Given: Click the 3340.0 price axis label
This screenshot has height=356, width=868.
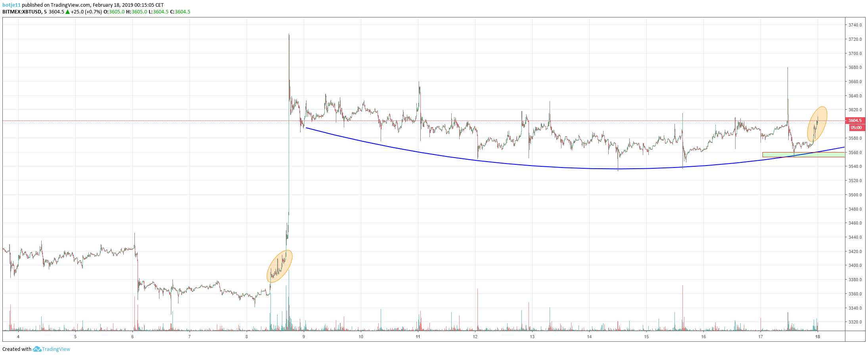Looking at the screenshot, I should pyautogui.click(x=855, y=308).
